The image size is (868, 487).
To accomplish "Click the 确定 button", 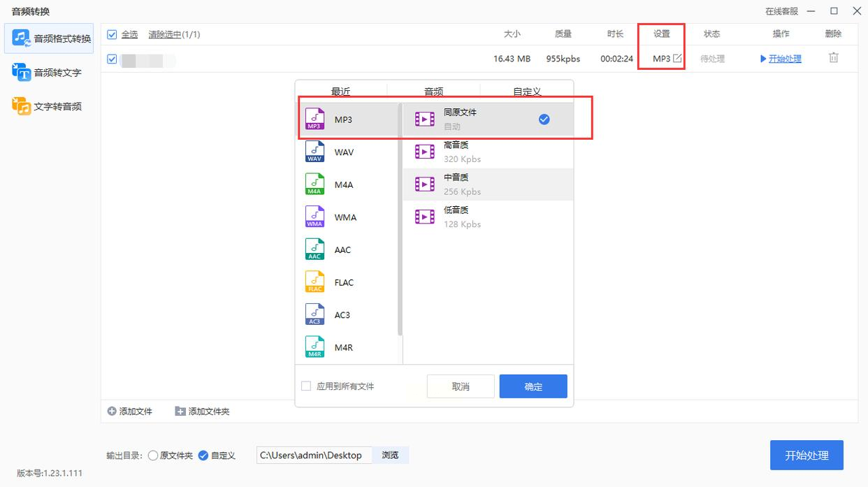I will click(x=533, y=386).
